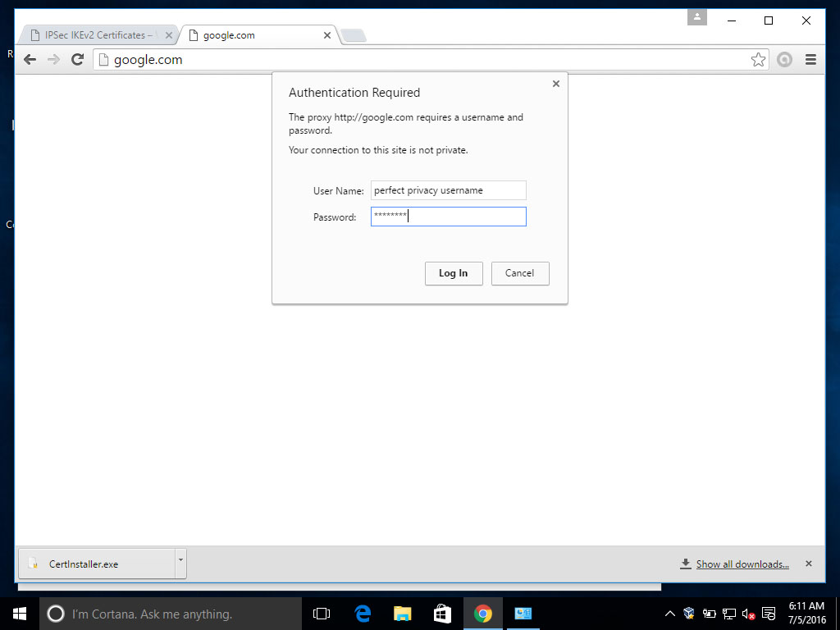Open Chrome's hamburger menu
The width and height of the screenshot is (840, 630).
pos(810,59)
